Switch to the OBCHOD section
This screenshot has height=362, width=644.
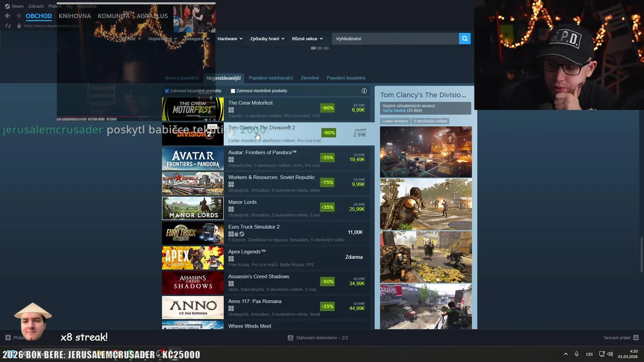[39, 16]
